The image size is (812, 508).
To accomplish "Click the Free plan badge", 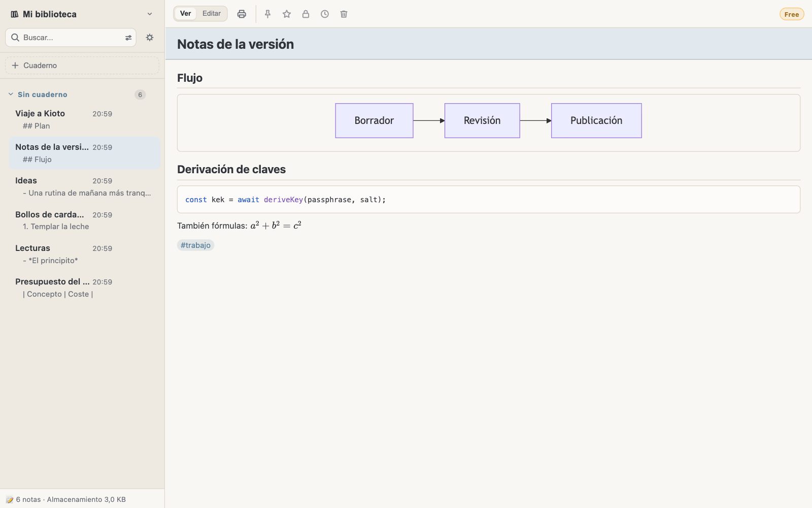I will tap(792, 14).
